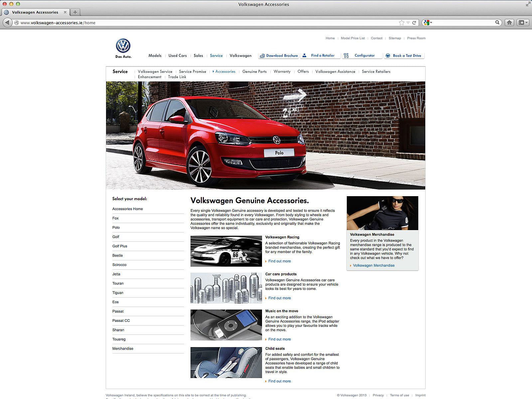Select the Passat model
532x399 pixels.
[118, 311]
